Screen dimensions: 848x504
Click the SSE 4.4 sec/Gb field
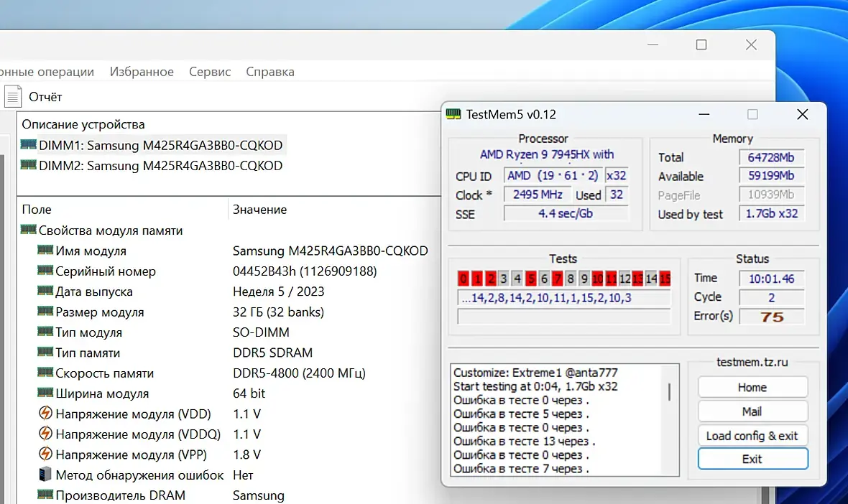click(x=566, y=214)
